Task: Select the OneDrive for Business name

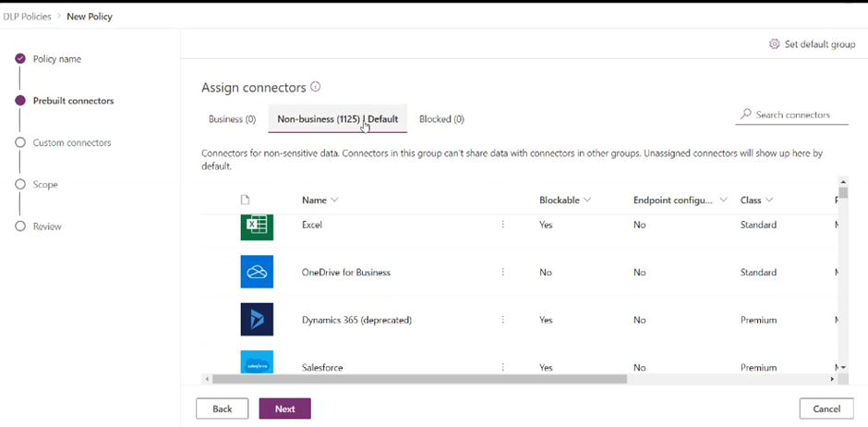Action: point(346,273)
